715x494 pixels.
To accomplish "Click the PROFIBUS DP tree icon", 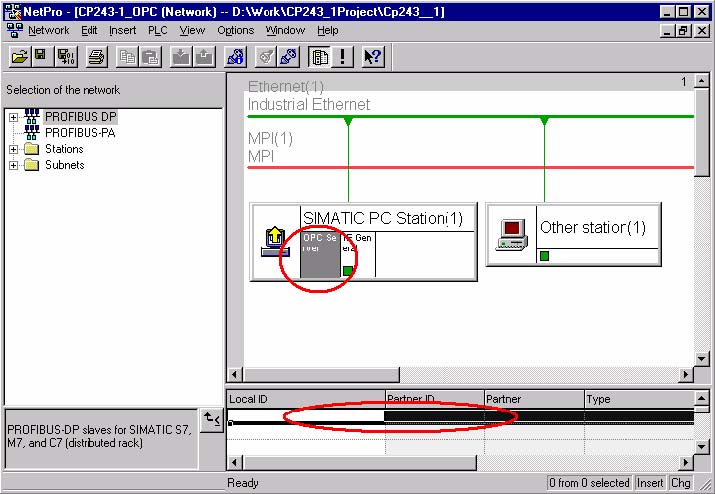I will (x=31, y=116).
